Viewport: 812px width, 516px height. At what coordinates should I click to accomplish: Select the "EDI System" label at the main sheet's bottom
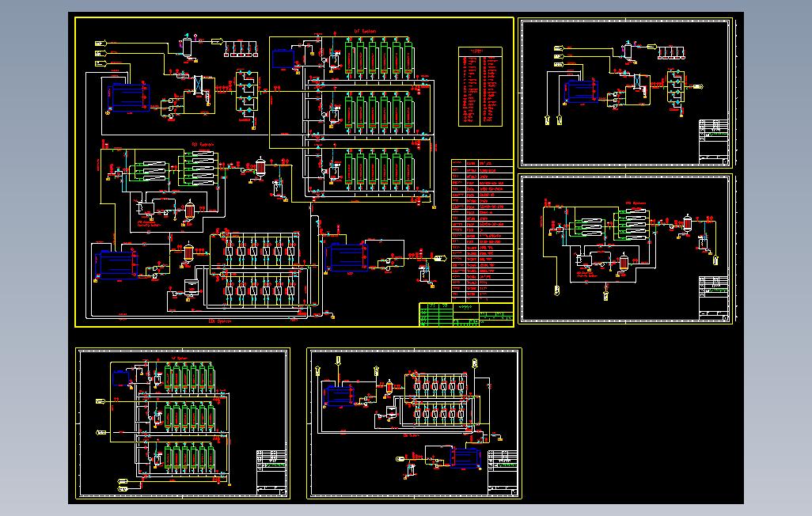coord(219,321)
